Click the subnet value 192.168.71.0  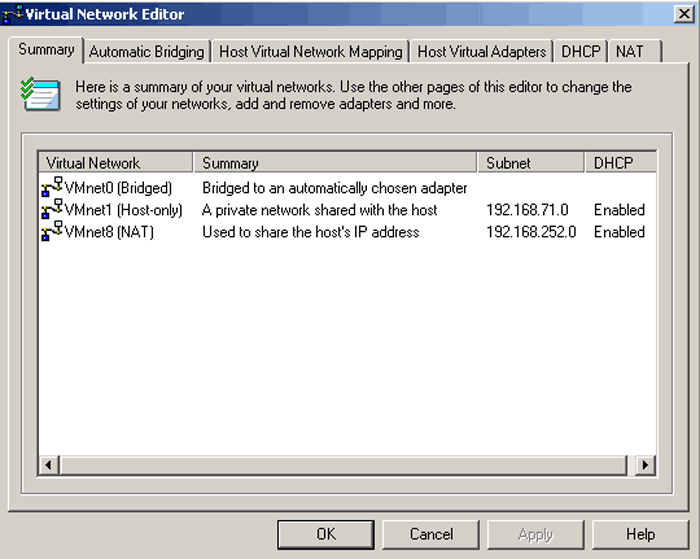[x=527, y=210]
